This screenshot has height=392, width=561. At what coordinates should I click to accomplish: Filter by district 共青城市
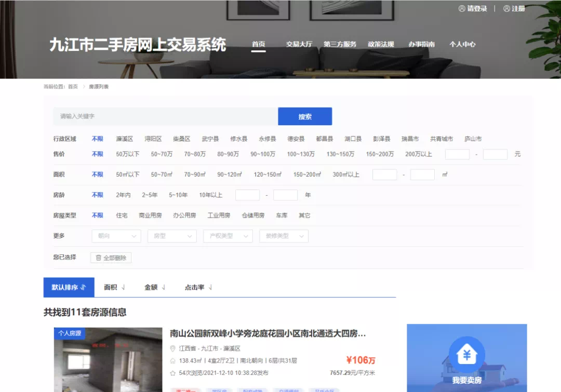442,139
